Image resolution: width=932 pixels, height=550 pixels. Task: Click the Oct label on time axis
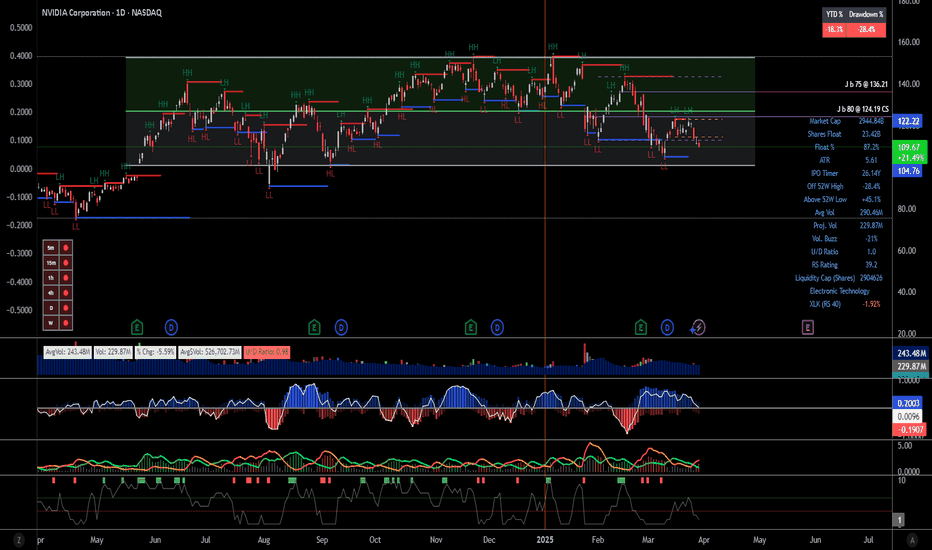click(374, 540)
